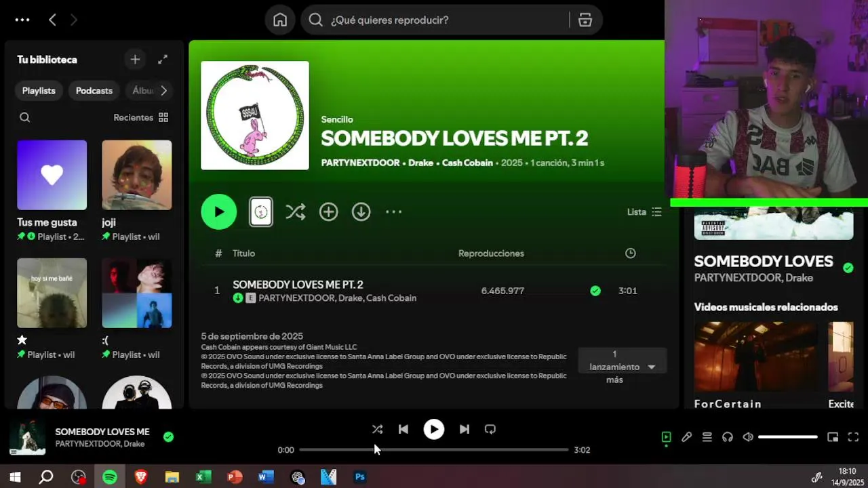The width and height of the screenshot is (868, 488).
Task: Open the playback queue
Action: coord(707,437)
